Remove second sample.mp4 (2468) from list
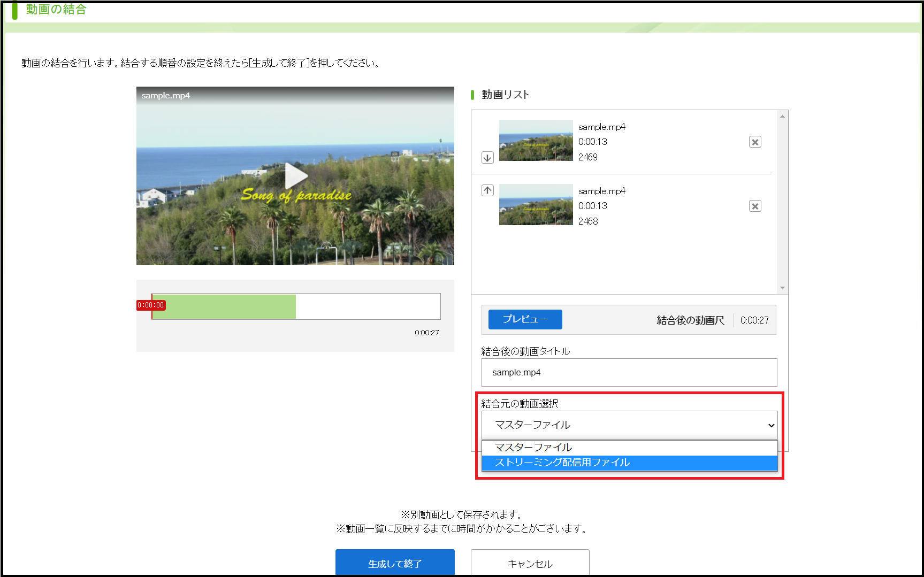The height and width of the screenshot is (577, 924). pos(755,206)
